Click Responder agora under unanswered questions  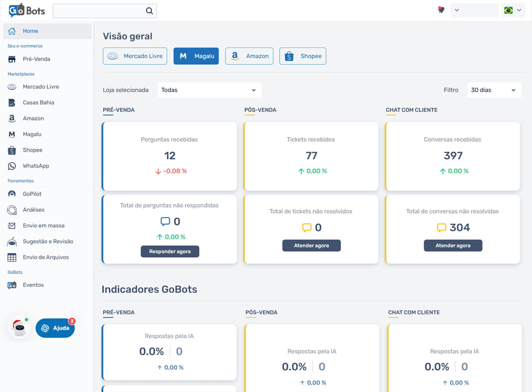tap(170, 251)
